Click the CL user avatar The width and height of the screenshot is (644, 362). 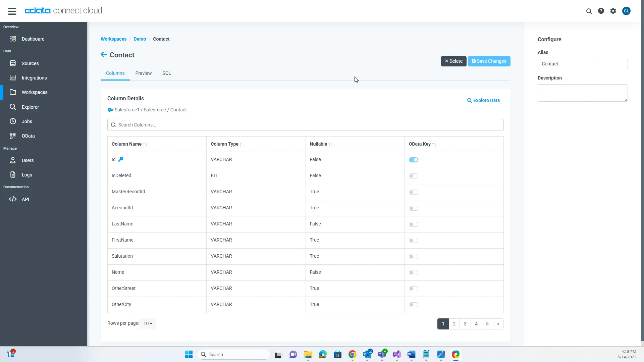[626, 11]
